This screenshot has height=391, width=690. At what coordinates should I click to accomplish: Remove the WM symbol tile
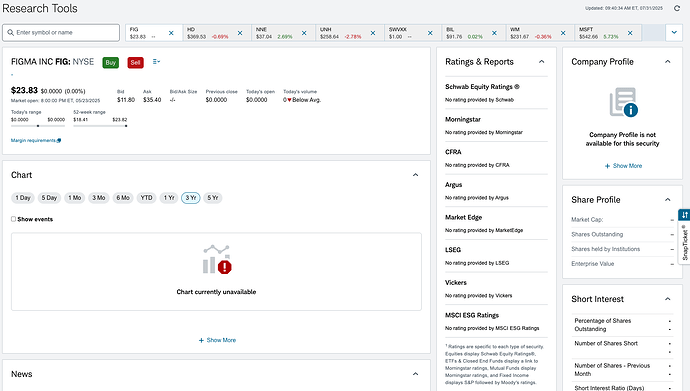point(563,33)
